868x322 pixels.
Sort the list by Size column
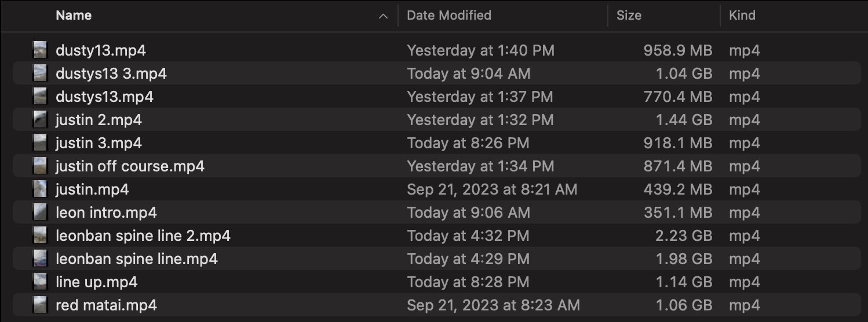click(629, 16)
